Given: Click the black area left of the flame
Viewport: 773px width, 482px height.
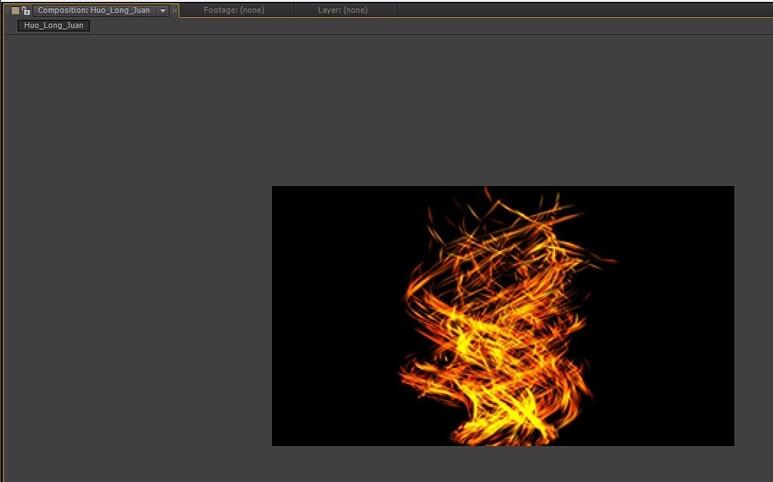Looking at the screenshot, I should coord(330,320).
